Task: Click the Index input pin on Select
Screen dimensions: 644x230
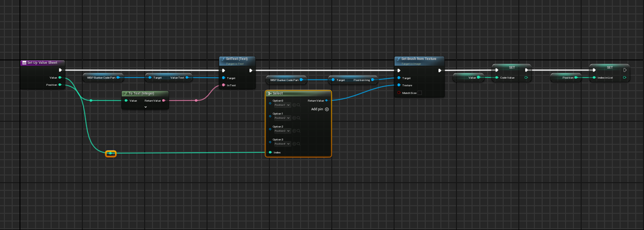Action: coord(270,152)
